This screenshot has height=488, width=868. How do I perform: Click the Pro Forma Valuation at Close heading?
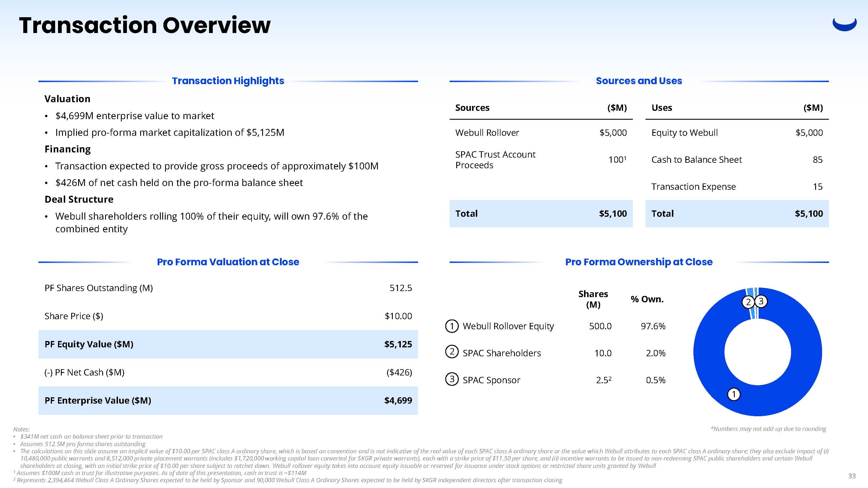pyautogui.click(x=228, y=262)
